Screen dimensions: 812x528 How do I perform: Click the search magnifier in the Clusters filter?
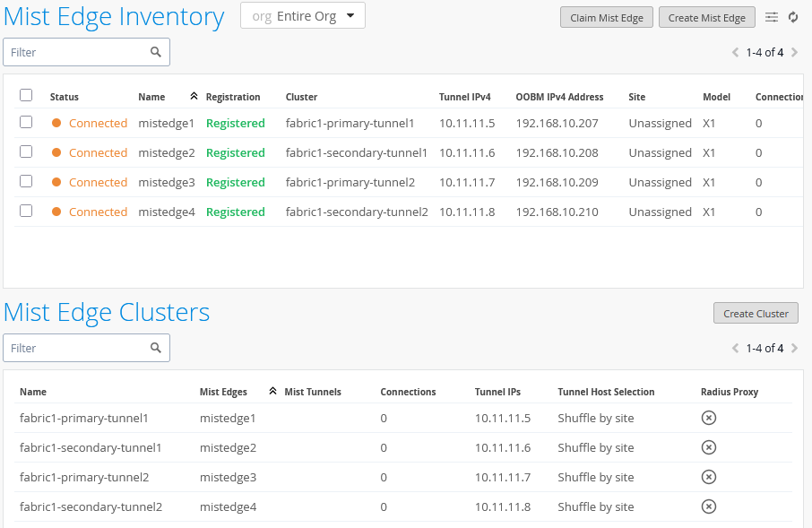[x=156, y=348]
